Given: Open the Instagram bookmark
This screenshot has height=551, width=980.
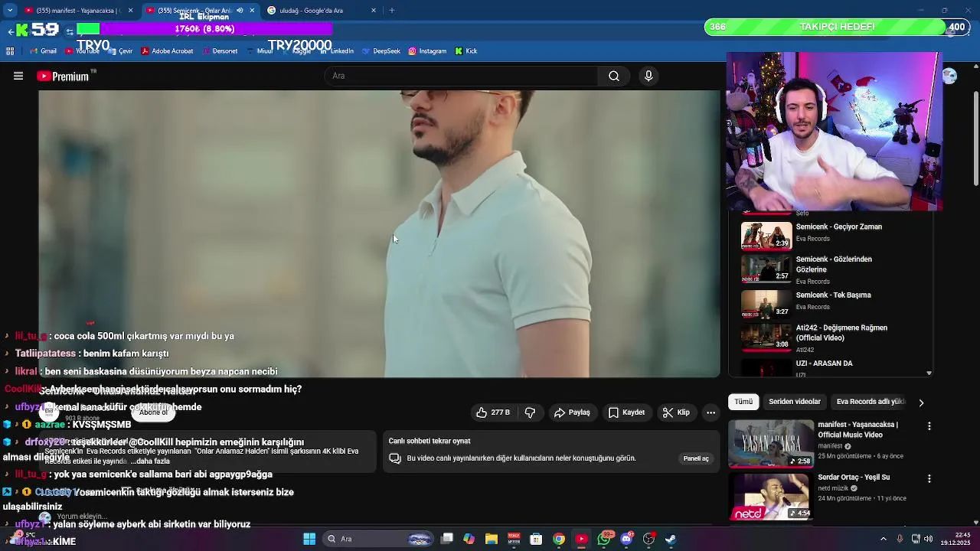Looking at the screenshot, I should pyautogui.click(x=427, y=51).
